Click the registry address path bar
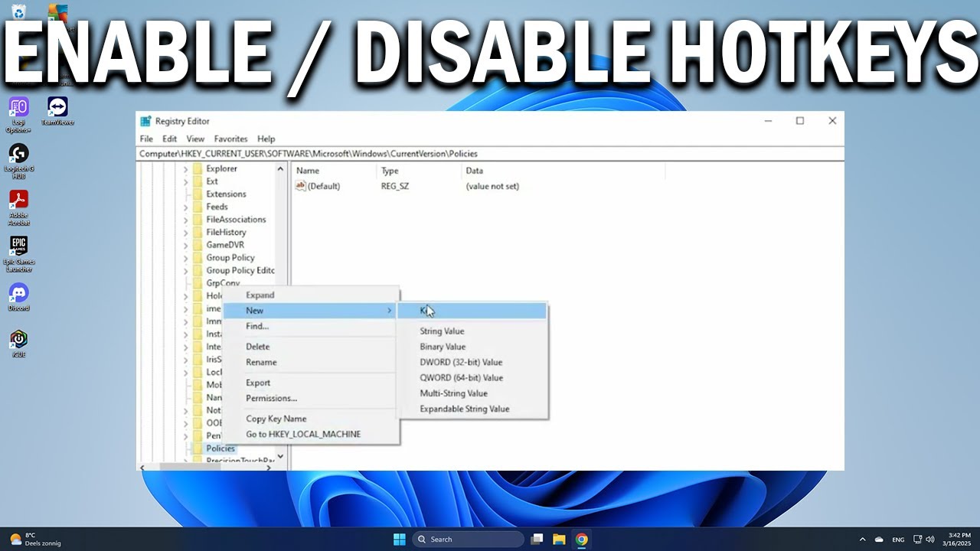This screenshot has width=980, height=551. [490, 153]
